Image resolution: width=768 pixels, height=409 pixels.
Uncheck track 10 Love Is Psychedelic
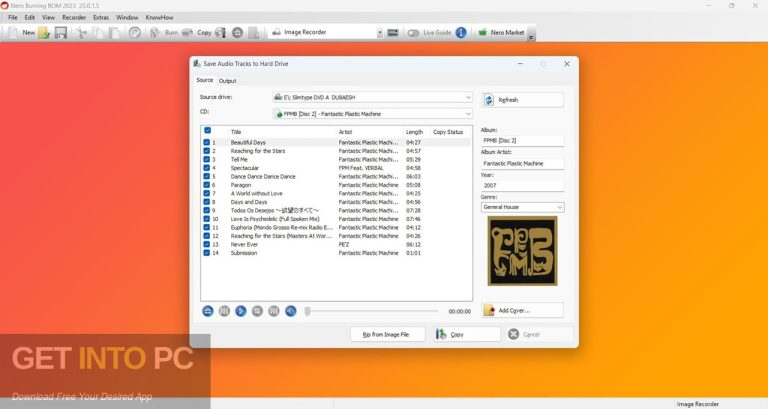[x=206, y=219]
